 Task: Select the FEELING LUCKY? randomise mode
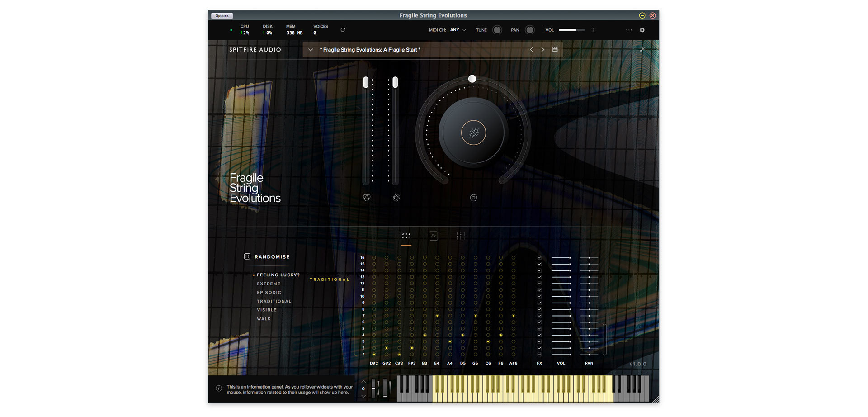pyautogui.click(x=278, y=275)
